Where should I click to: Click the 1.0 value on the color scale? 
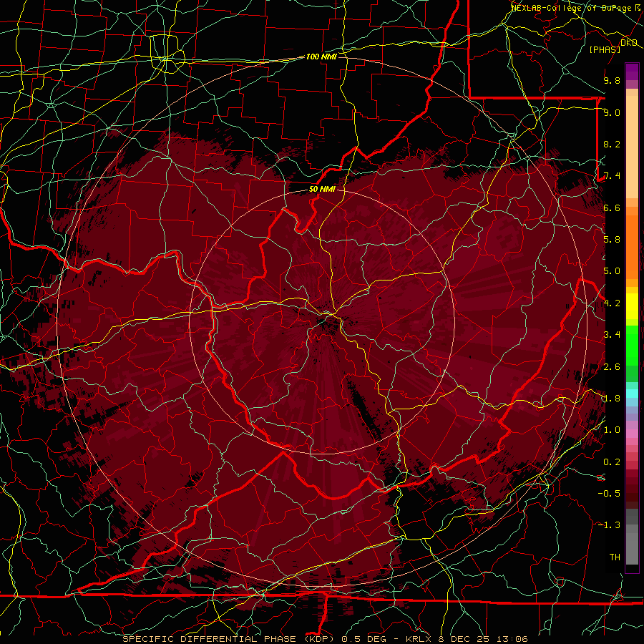[x=612, y=430]
